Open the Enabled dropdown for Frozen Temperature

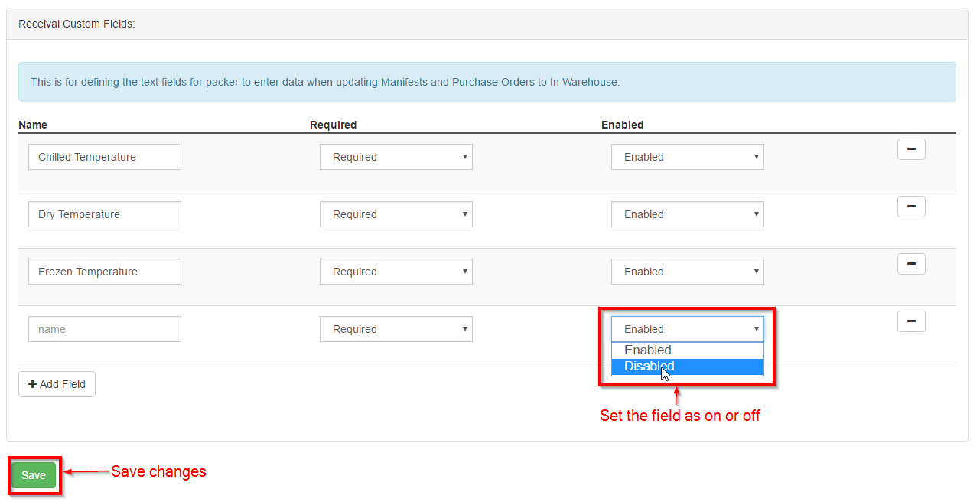[x=686, y=271]
